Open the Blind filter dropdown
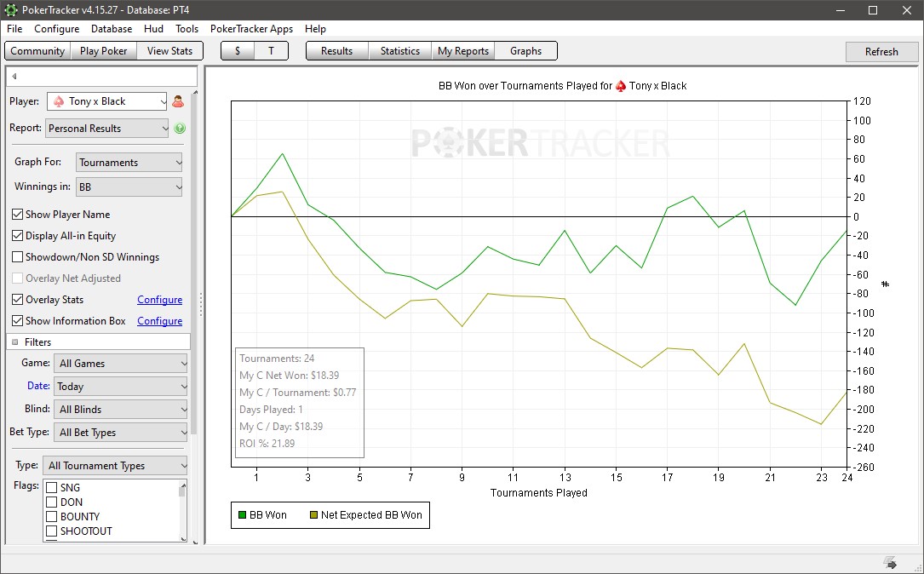This screenshot has height=574, width=924. pos(120,410)
